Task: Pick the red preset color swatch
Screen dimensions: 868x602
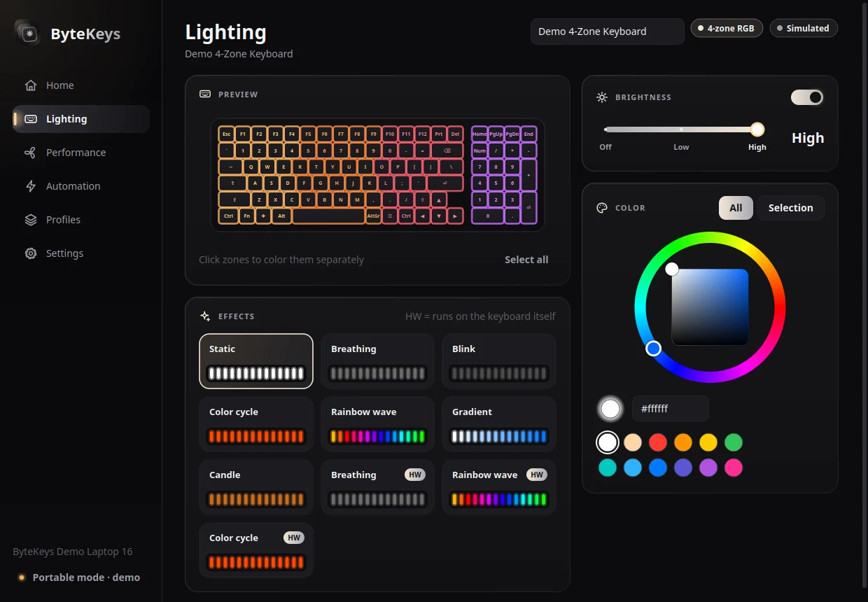Action: pos(658,442)
